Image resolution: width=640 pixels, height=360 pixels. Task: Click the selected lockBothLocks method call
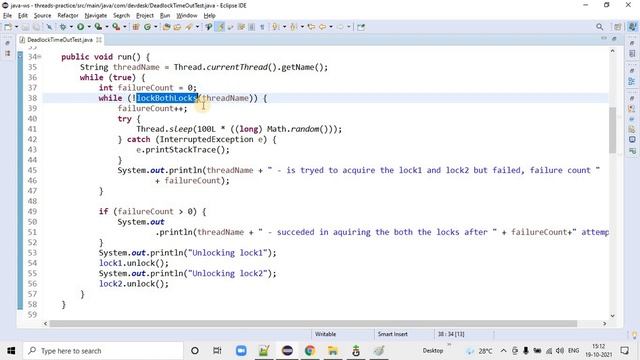(167, 98)
